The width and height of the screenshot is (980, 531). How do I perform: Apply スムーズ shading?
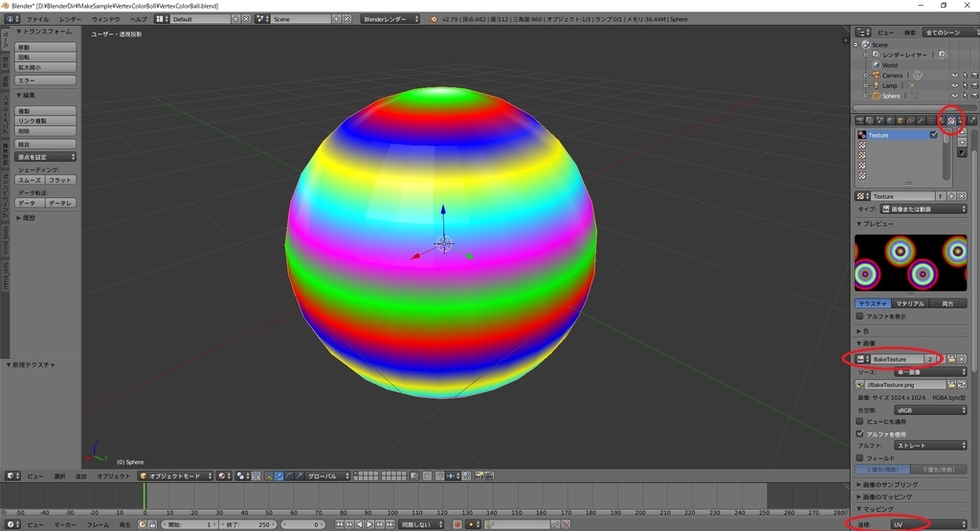tap(30, 180)
